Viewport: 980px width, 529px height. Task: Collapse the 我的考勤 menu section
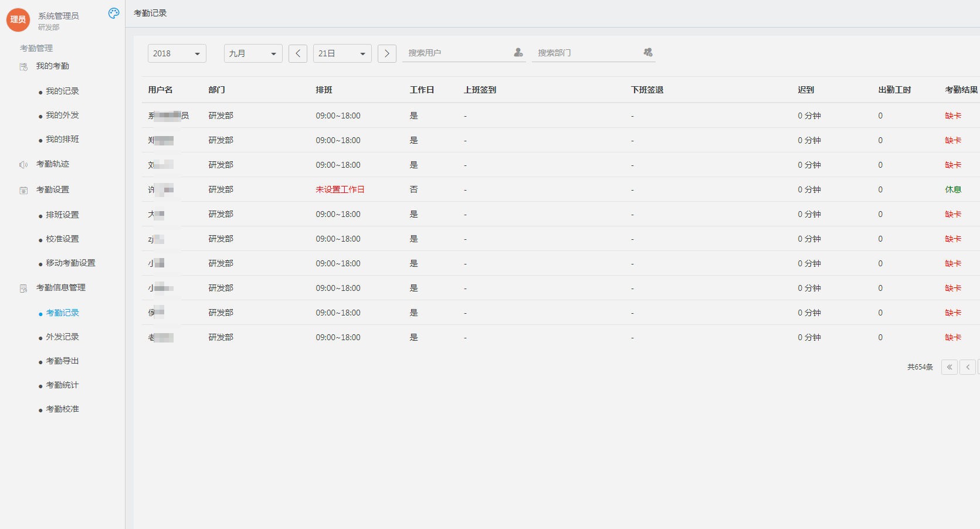pyautogui.click(x=53, y=66)
